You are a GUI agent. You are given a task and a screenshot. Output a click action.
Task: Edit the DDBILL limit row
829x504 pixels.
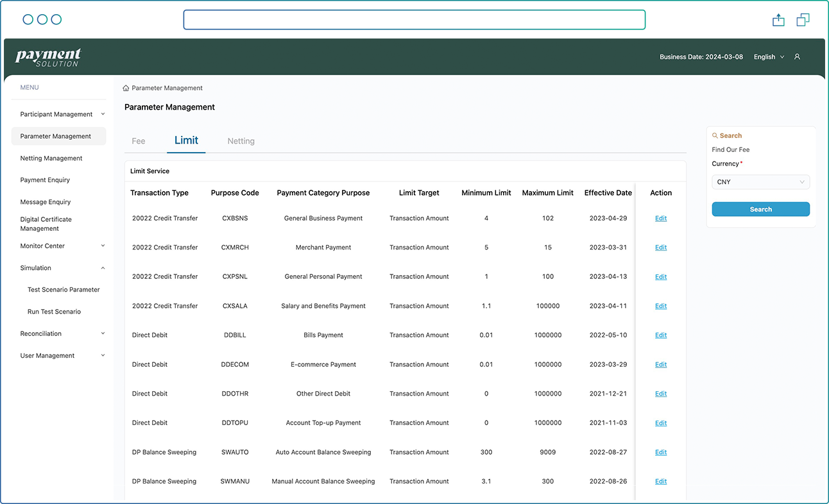tap(661, 335)
